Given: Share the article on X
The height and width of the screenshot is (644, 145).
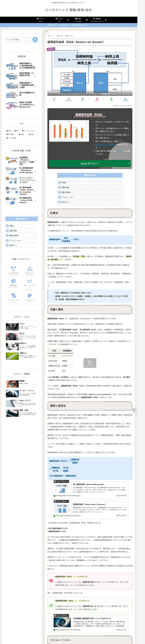Looking at the screenshot, I should [54, 99].
